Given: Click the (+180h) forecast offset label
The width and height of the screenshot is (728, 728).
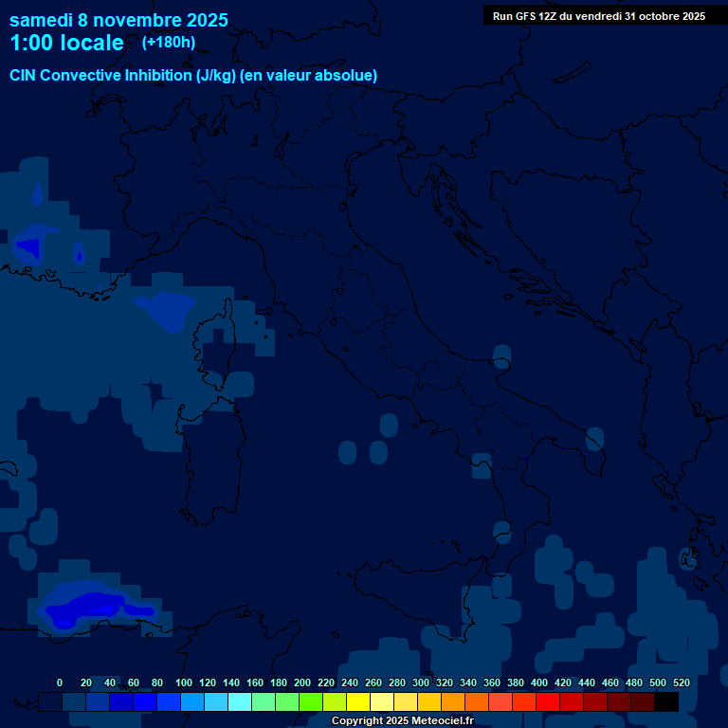Looking at the screenshot, I should pyautogui.click(x=168, y=42).
